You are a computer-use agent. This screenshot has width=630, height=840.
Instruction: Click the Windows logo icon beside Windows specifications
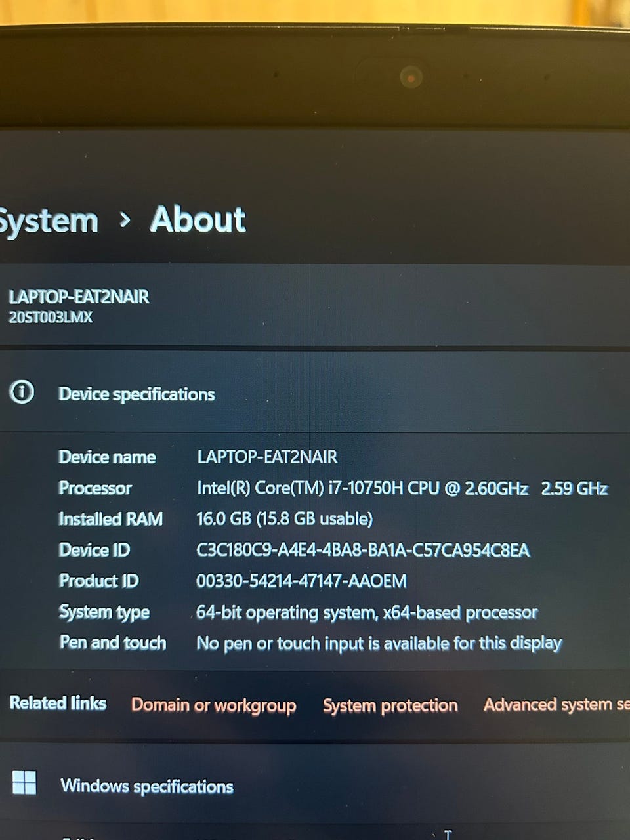24,783
